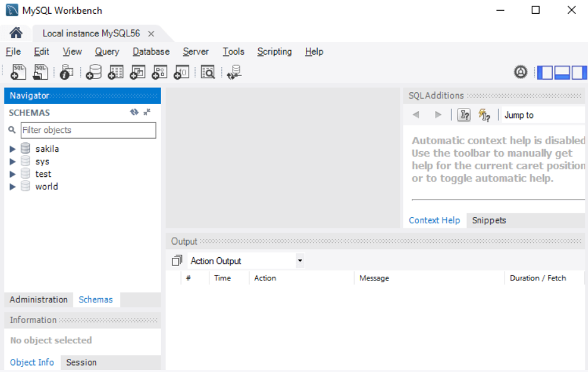Viewport: 588px width, 372px height.
Task: Open the object inspector icon
Action: [66, 72]
